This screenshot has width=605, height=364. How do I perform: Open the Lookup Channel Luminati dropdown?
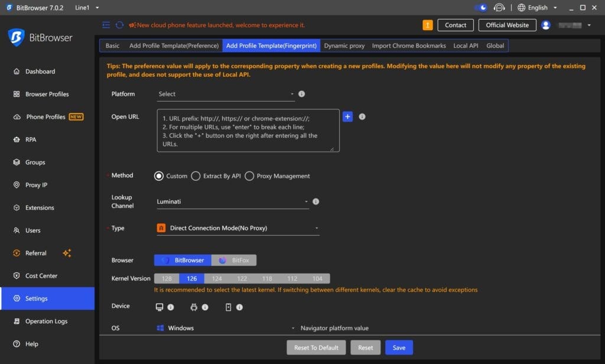tap(233, 201)
